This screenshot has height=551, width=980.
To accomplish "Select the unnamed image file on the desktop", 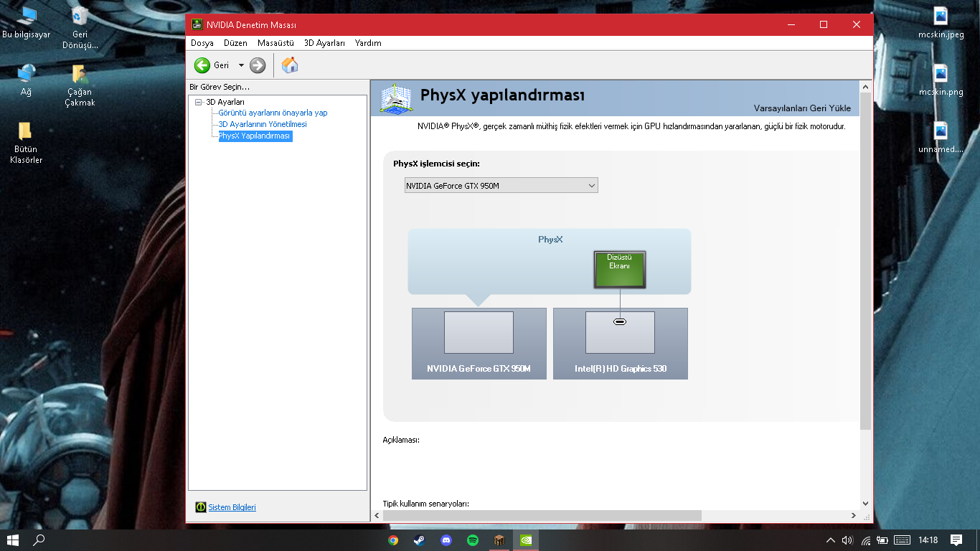I will [941, 138].
